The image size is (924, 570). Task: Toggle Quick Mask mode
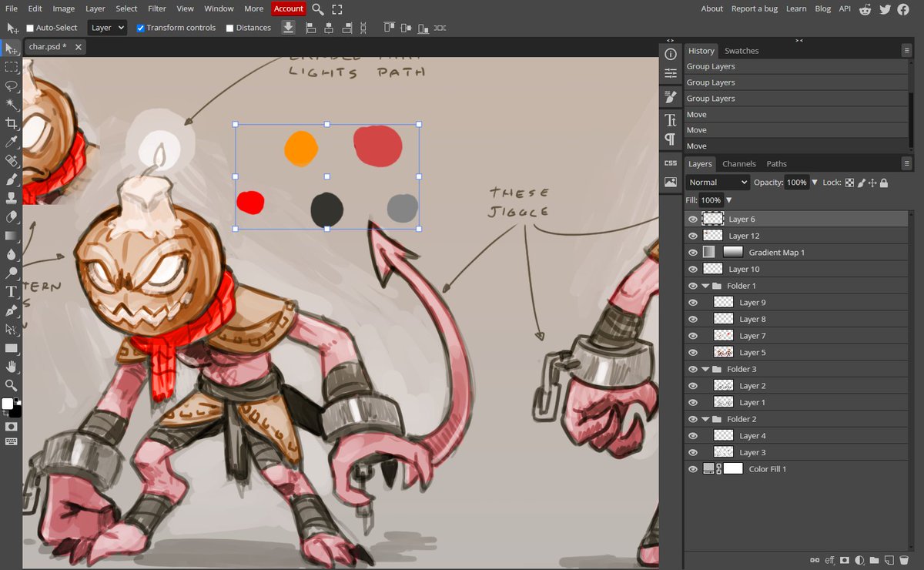pyautogui.click(x=12, y=426)
